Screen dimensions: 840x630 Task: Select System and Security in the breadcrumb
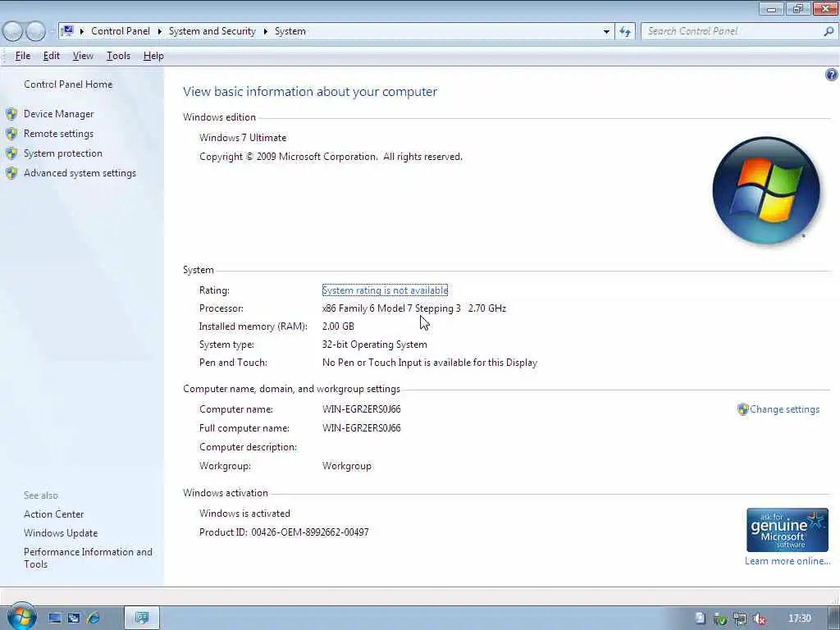click(212, 31)
